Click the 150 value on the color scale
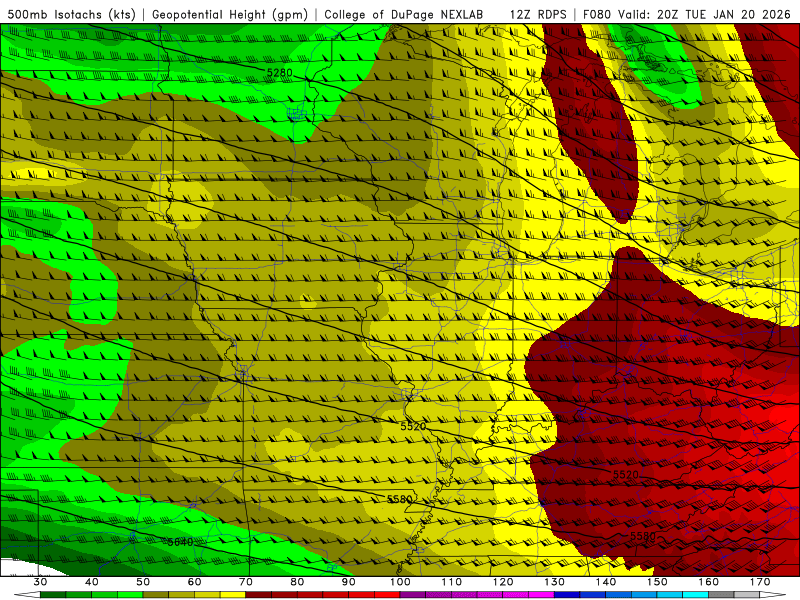Viewport: 800px width, 600px height. [657, 582]
